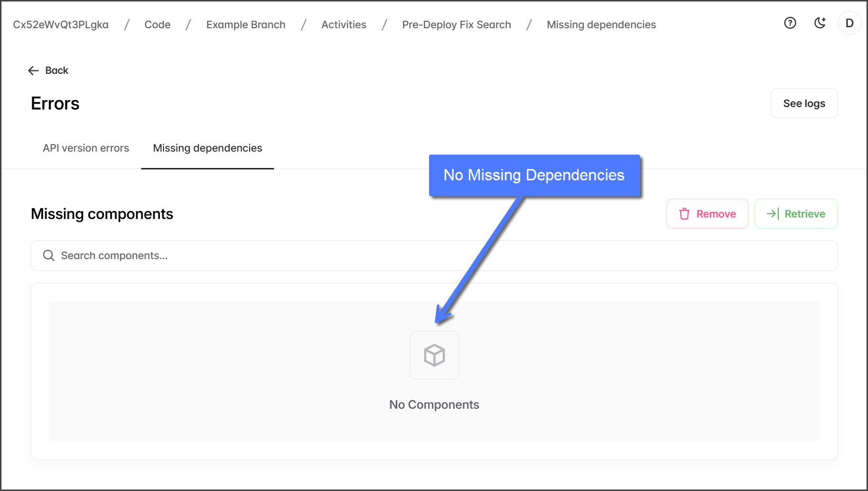Click the magnifier icon in search bar

click(x=49, y=256)
